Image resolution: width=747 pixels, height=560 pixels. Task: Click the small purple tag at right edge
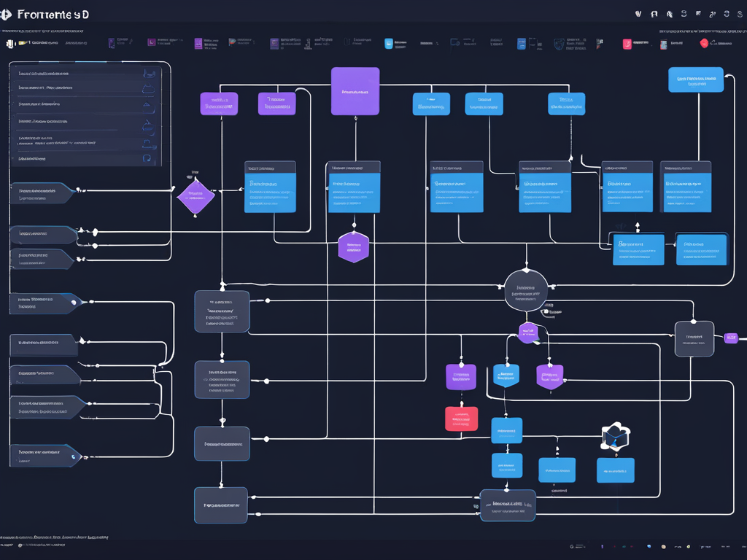coord(730,338)
